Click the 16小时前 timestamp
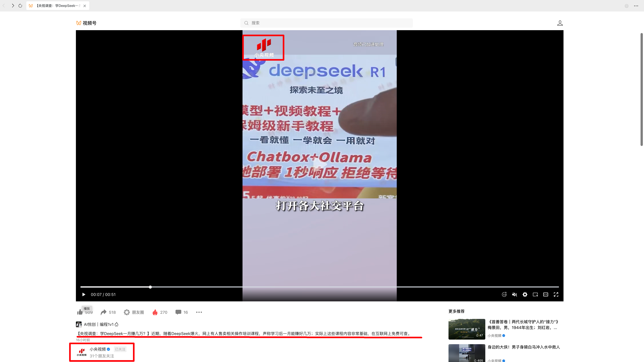The image size is (644, 362). point(83,340)
